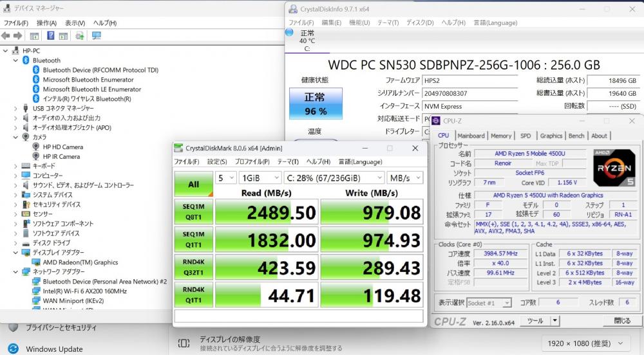Click the All benchmark button

pos(193,184)
